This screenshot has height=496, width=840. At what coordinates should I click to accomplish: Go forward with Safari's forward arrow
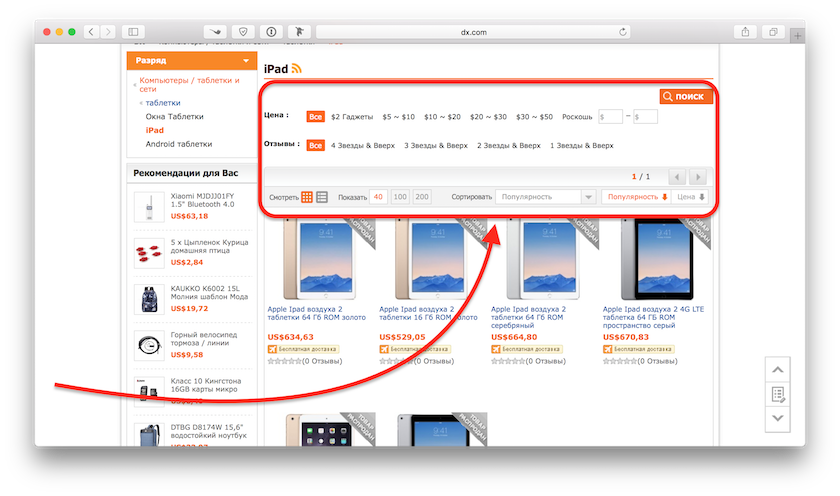[x=108, y=32]
